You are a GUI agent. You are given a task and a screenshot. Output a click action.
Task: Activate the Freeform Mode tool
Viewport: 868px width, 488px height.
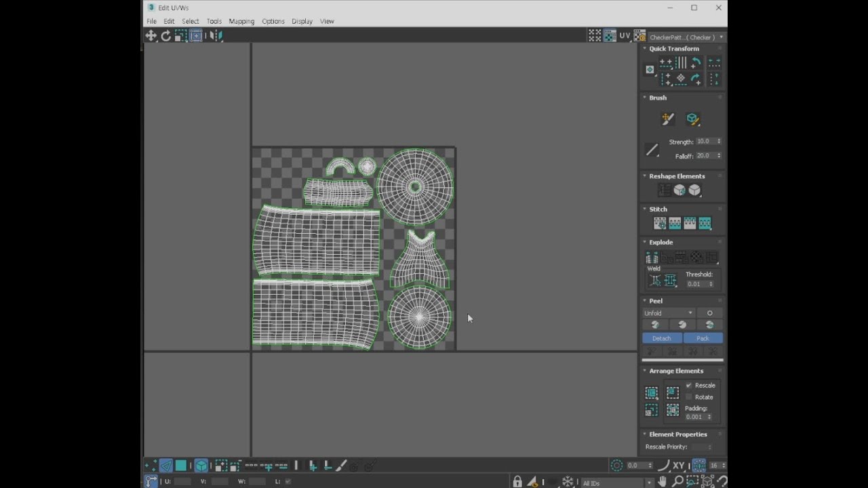(196, 36)
